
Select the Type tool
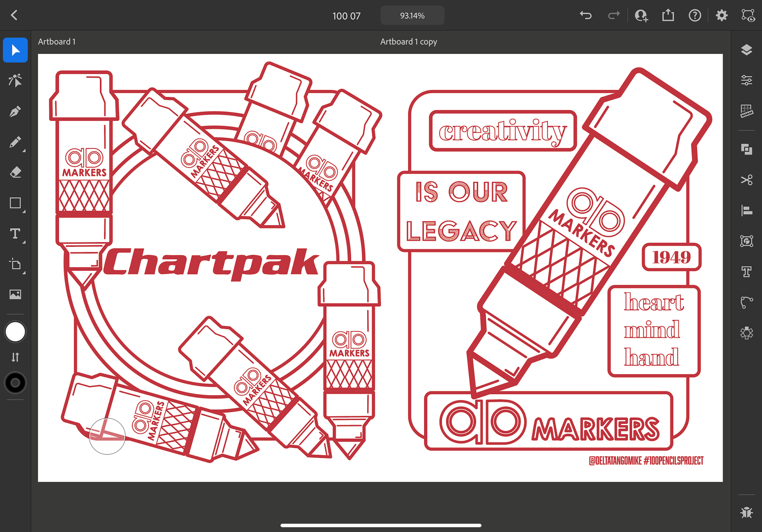coord(15,234)
